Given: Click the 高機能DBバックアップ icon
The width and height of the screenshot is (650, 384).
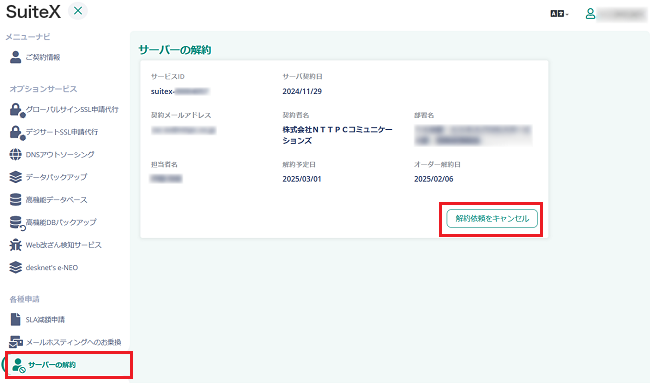Looking at the screenshot, I should coord(17,223).
